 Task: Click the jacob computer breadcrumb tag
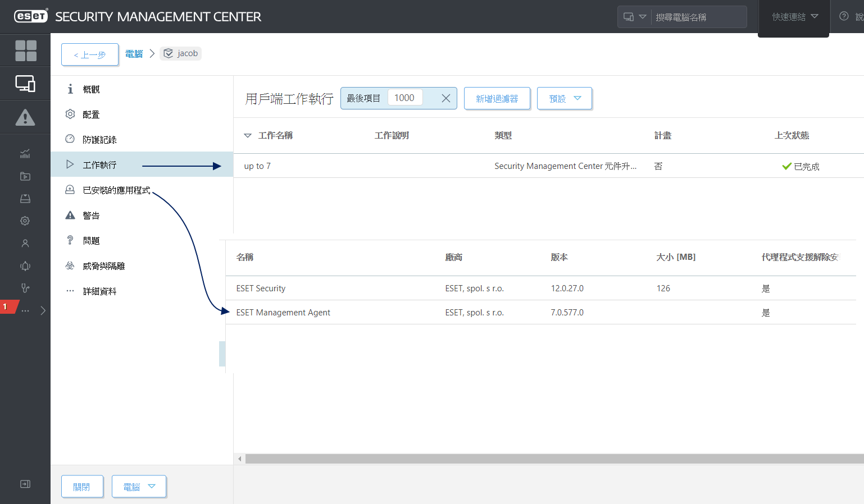(x=181, y=53)
